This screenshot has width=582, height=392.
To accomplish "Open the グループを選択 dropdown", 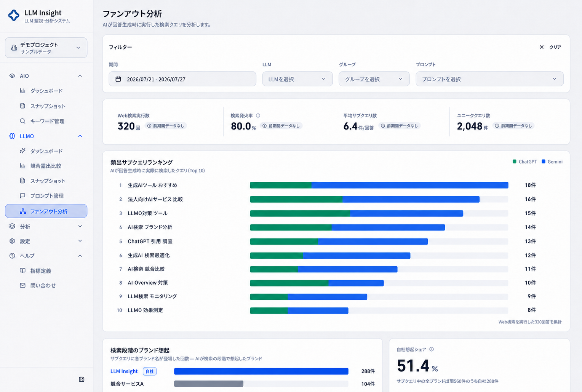I will 374,79.
